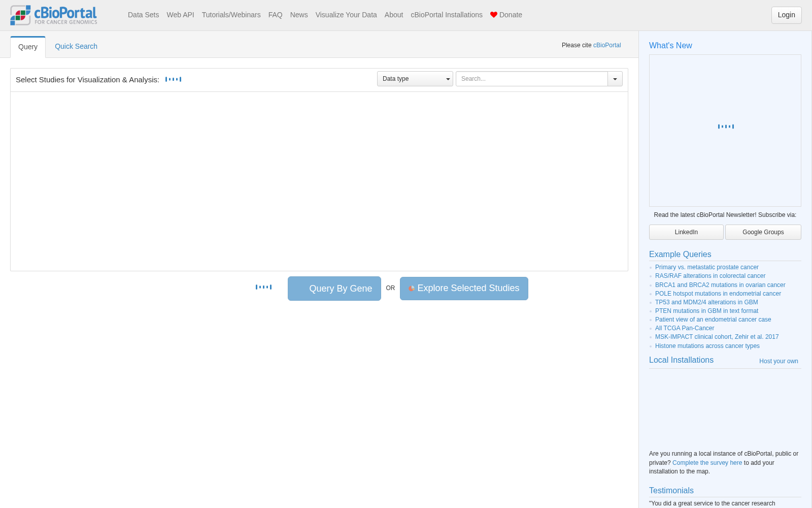Click the What's New heading
This screenshot has height=508, width=812.
click(x=670, y=45)
